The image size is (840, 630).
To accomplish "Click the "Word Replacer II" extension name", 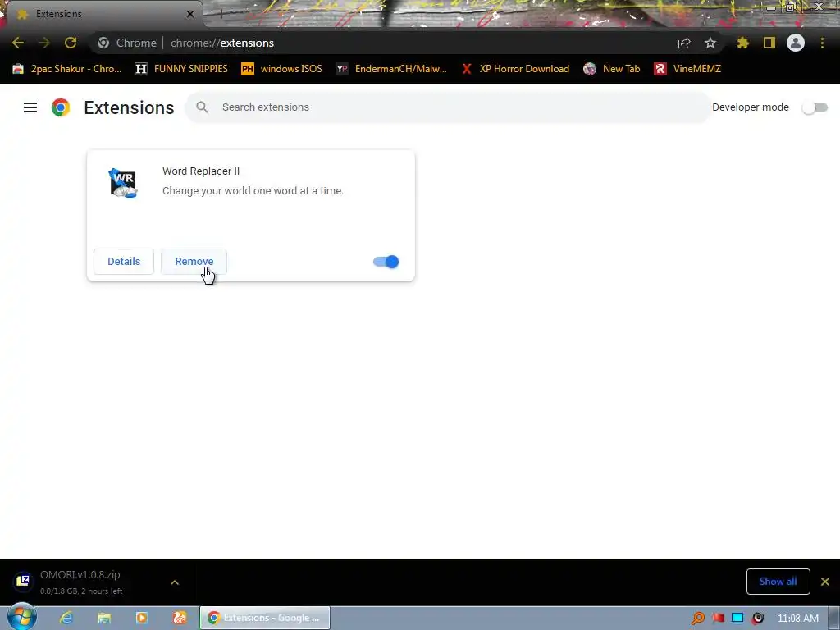I will tap(201, 171).
